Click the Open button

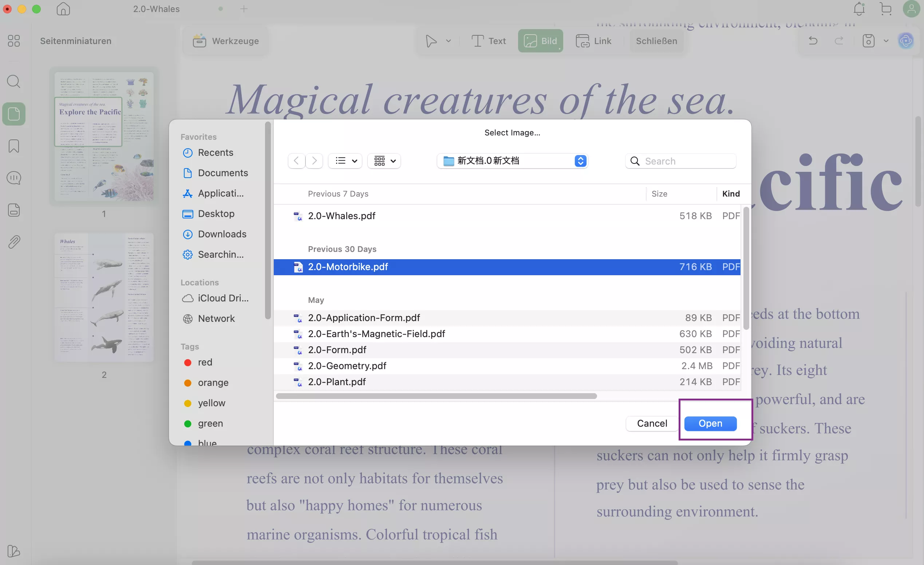[x=710, y=423]
